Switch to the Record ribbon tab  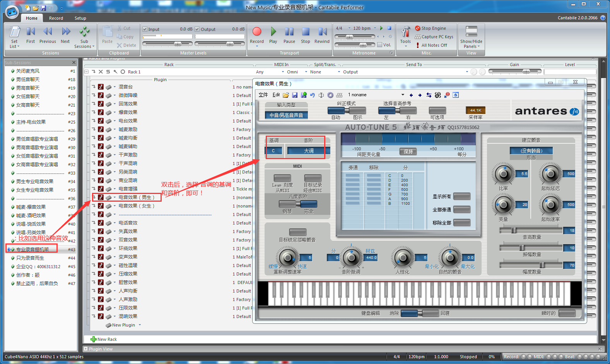pyautogui.click(x=56, y=18)
